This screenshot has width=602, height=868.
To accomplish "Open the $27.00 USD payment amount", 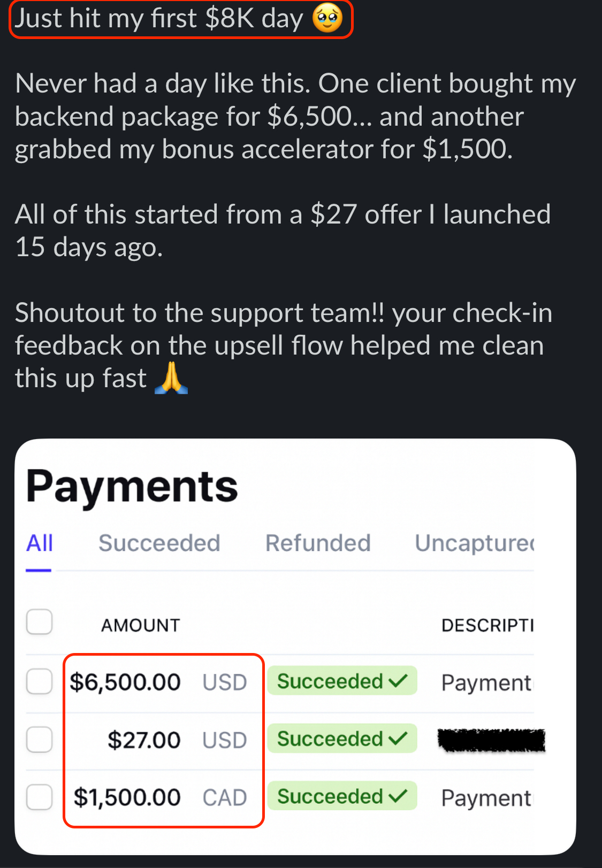I will (x=144, y=741).
